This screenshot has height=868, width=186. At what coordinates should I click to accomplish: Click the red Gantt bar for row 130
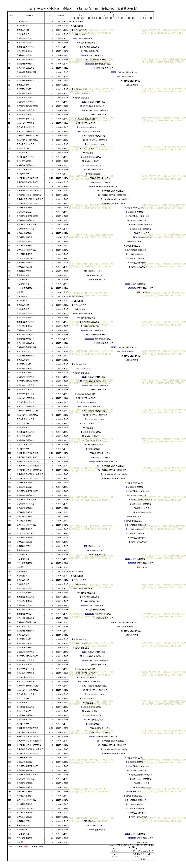pos(139,567)
